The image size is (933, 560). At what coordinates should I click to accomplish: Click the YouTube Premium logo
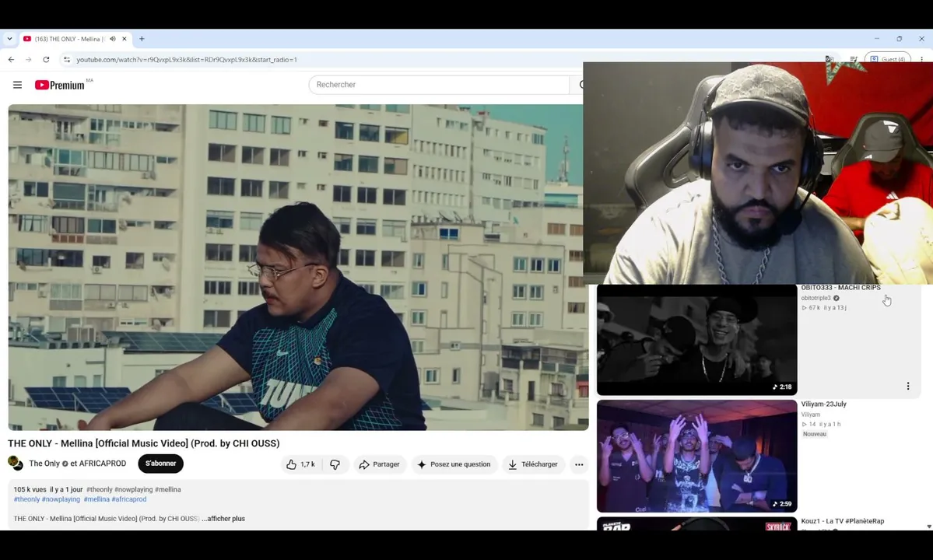pyautogui.click(x=59, y=85)
